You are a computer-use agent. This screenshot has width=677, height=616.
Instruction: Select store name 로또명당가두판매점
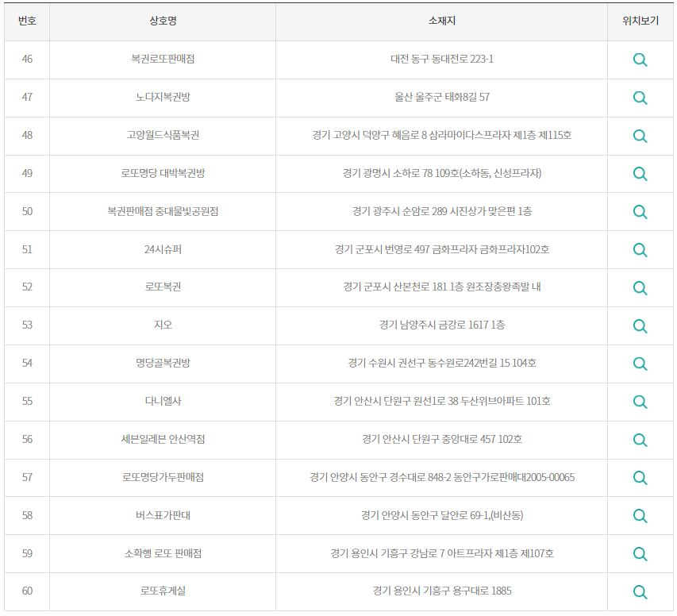click(163, 477)
